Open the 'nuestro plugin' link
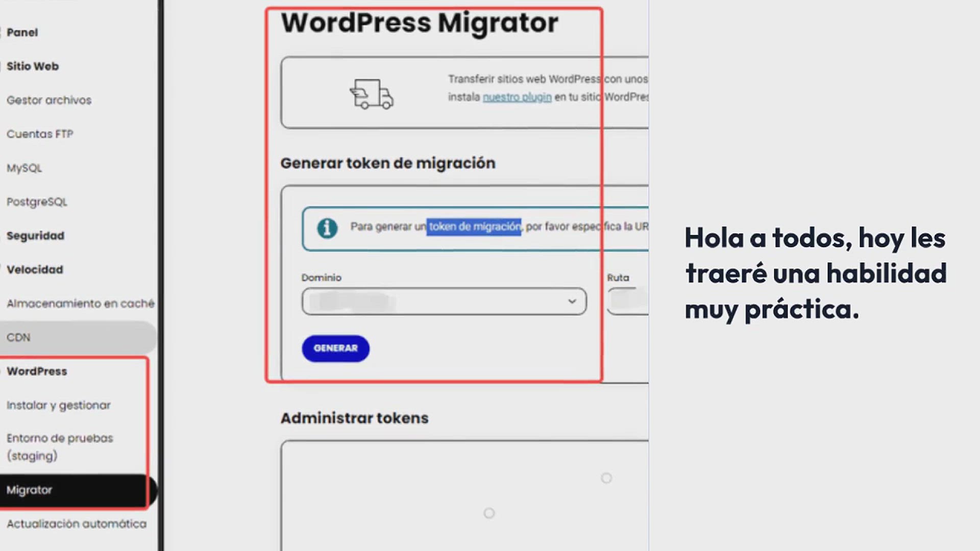This screenshot has height=551, width=980. (x=517, y=97)
